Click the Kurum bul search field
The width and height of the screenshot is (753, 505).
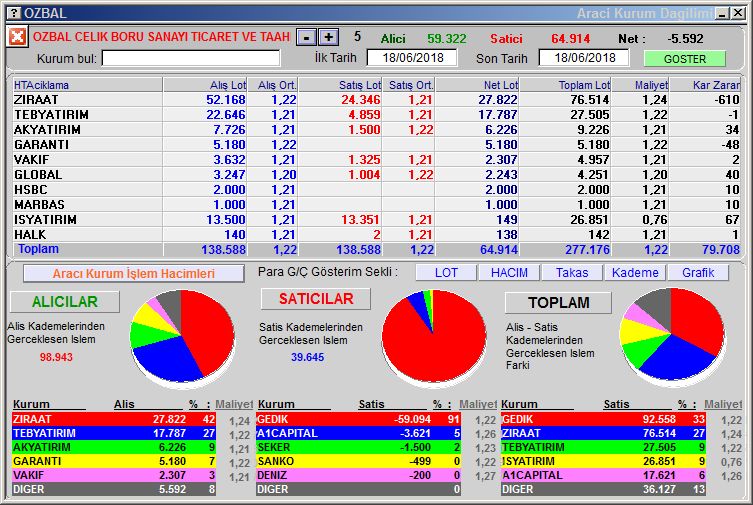191,59
